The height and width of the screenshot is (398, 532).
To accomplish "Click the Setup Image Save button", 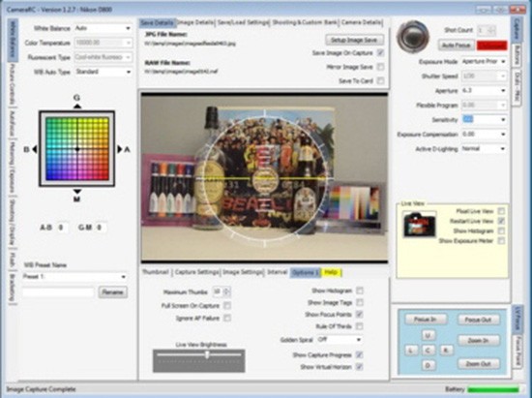I will [x=354, y=40].
